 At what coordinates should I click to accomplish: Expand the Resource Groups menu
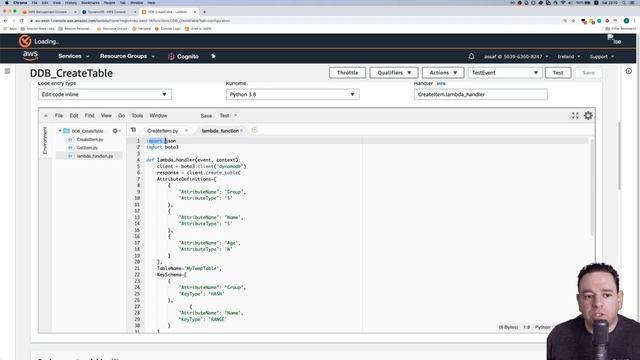coord(127,56)
